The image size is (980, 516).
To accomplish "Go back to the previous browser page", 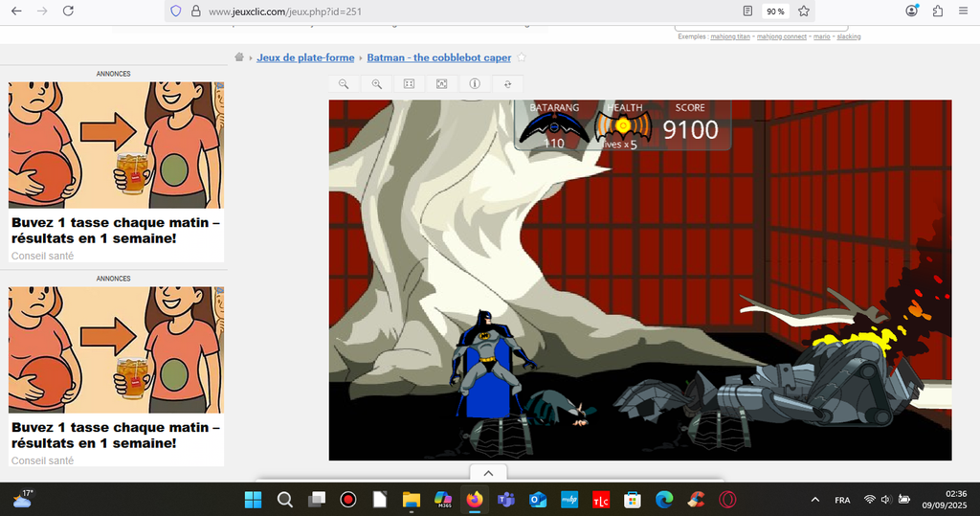I will click(17, 11).
